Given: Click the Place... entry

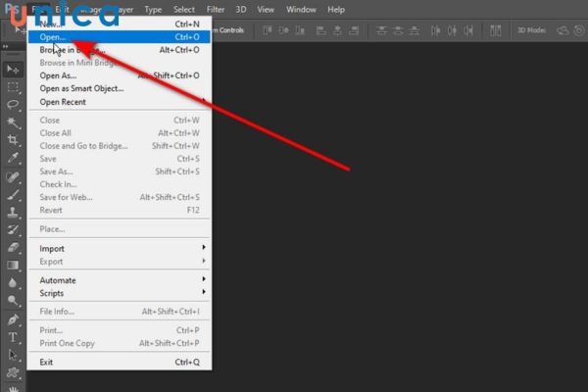Looking at the screenshot, I should 120,229.
